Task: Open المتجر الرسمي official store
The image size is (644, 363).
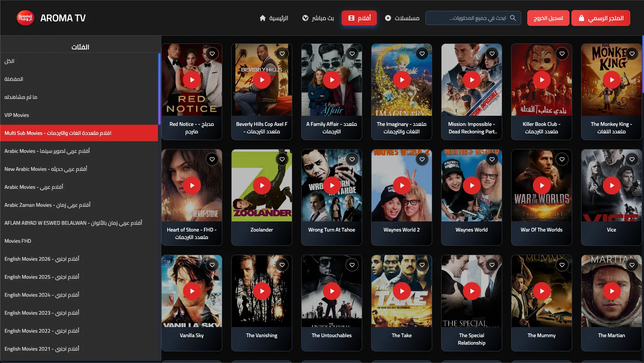Action: tap(601, 18)
